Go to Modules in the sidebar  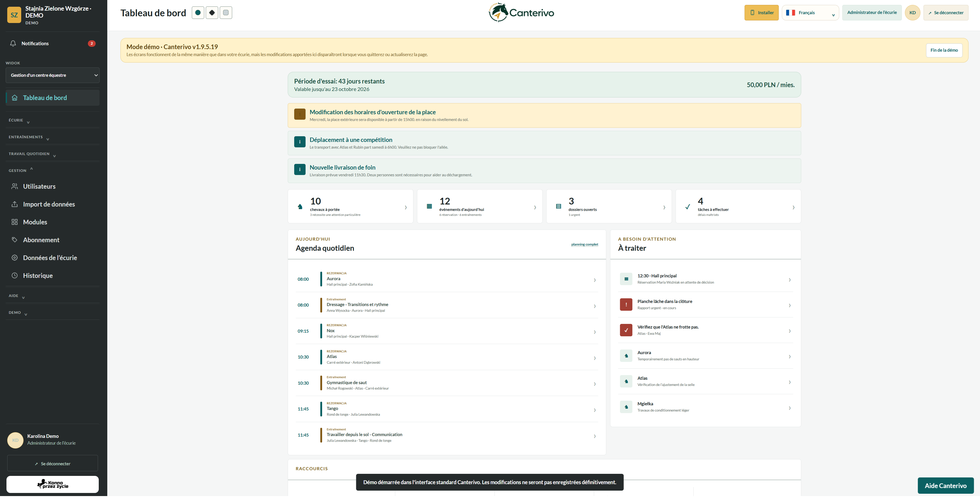[52, 222]
